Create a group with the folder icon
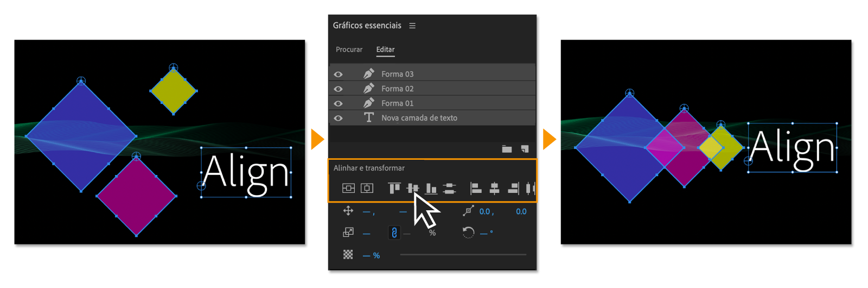868x288 pixels. coord(507,149)
